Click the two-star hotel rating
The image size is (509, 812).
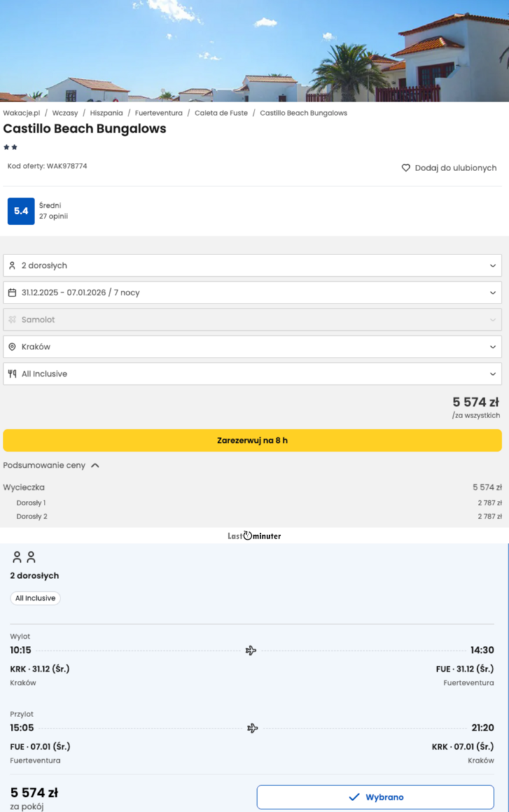point(10,147)
